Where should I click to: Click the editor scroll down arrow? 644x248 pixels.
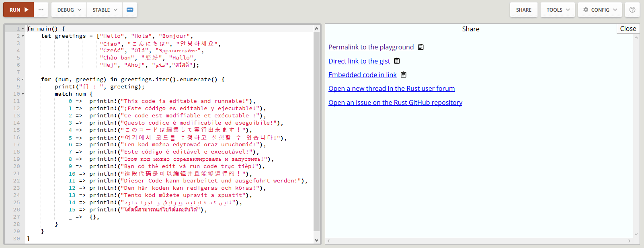[x=316, y=240]
